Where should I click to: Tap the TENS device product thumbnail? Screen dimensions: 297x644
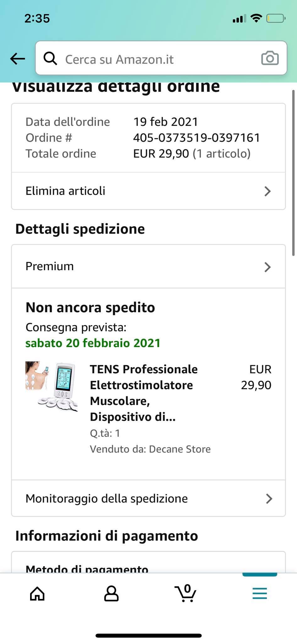click(52, 386)
